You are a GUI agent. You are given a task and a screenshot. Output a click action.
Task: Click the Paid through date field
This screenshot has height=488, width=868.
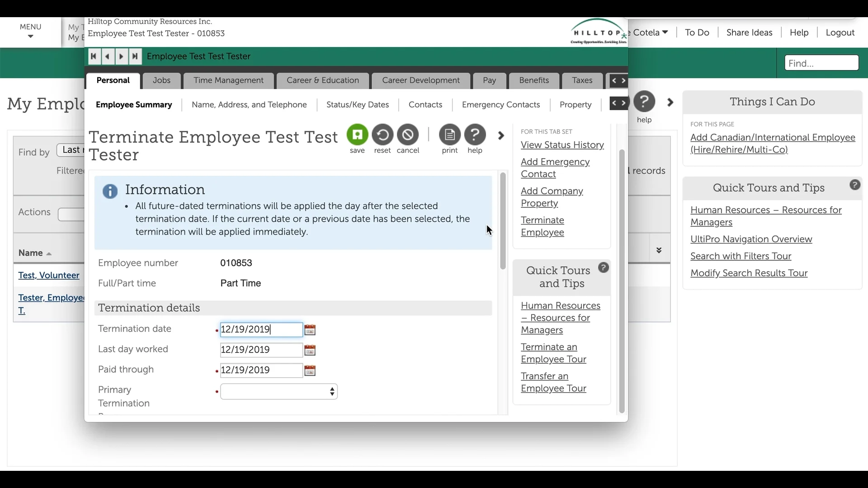click(x=261, y=371)
